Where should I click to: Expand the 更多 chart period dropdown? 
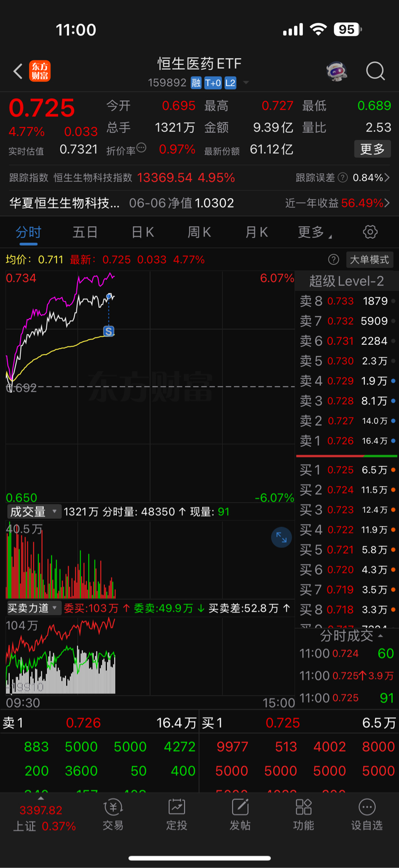(x=314, y=232)
